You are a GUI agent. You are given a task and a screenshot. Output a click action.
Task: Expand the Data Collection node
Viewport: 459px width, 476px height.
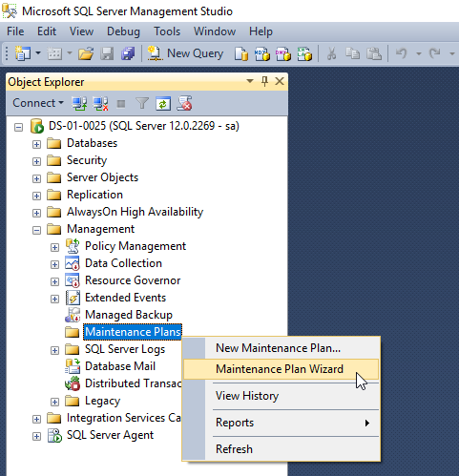pyautogui.click(x=54, y=264)
